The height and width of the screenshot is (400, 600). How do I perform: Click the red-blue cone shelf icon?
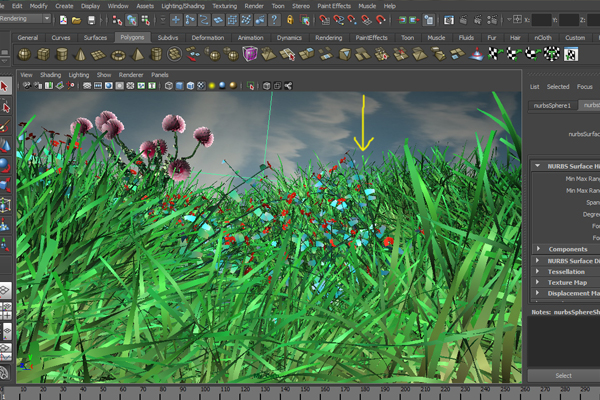[x=476, y=54]
